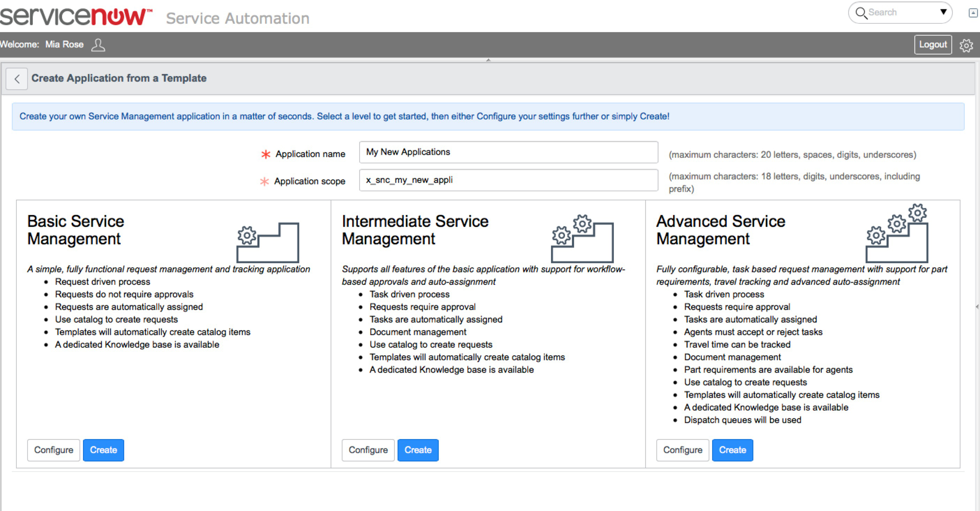Click the Application scope field
The image size is (980, 511).
click(508, 180)
